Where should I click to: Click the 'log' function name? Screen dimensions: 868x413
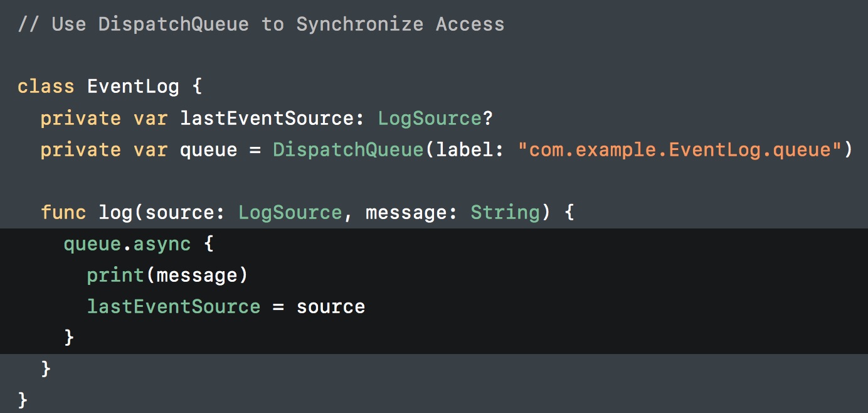(x=115, y=213)
